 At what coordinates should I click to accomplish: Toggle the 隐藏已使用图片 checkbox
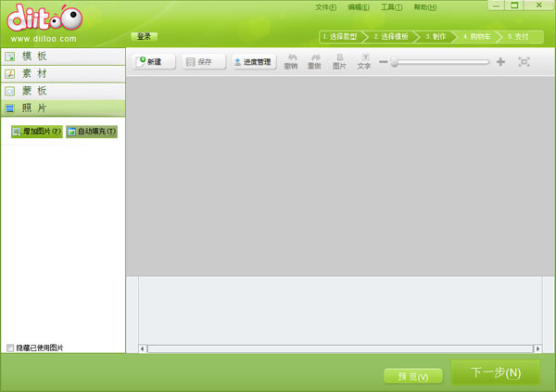click(10, 348)
